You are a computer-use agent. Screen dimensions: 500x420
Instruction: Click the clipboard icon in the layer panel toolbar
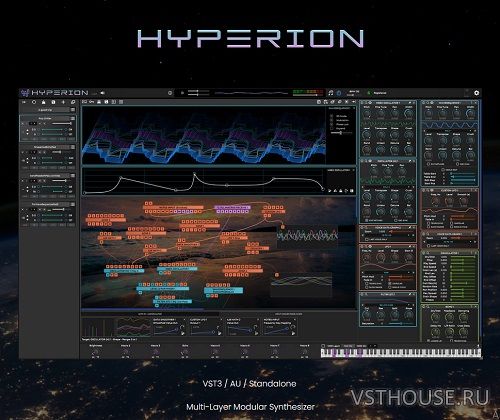(x=53, y=102)
